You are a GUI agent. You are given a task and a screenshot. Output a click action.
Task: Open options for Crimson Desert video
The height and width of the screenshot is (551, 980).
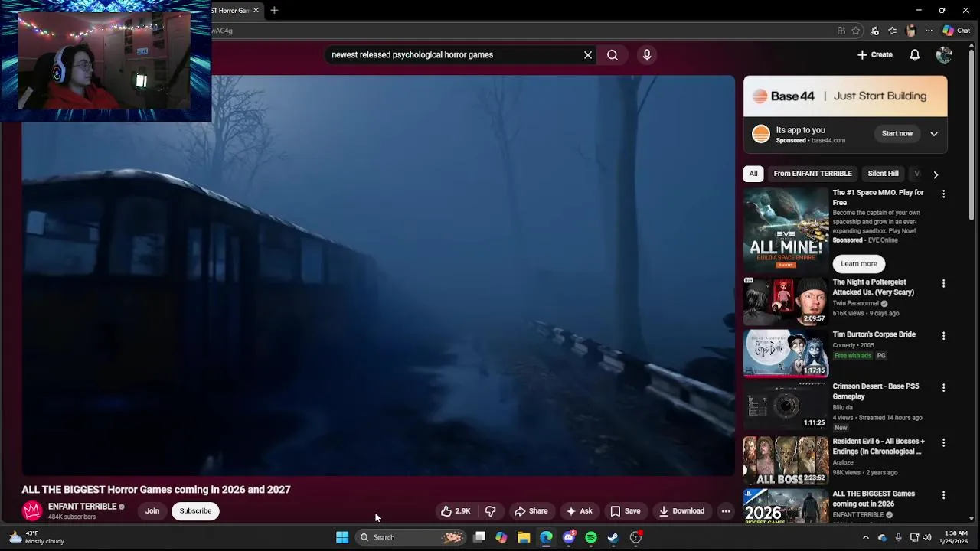[943, 388]
